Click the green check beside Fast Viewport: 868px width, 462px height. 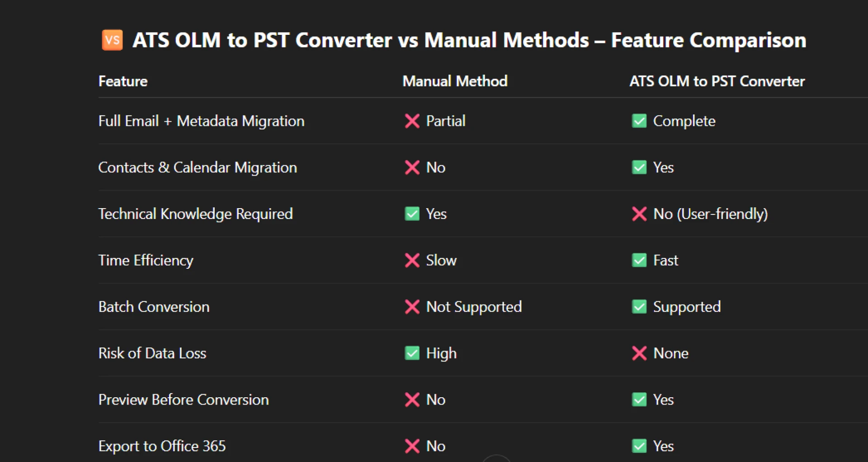click(639, 260)
